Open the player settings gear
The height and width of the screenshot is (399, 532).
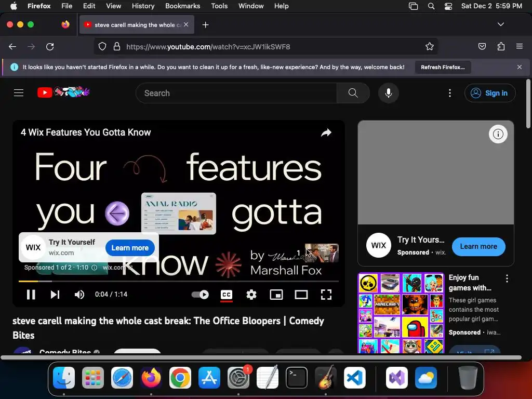point(251,295)
